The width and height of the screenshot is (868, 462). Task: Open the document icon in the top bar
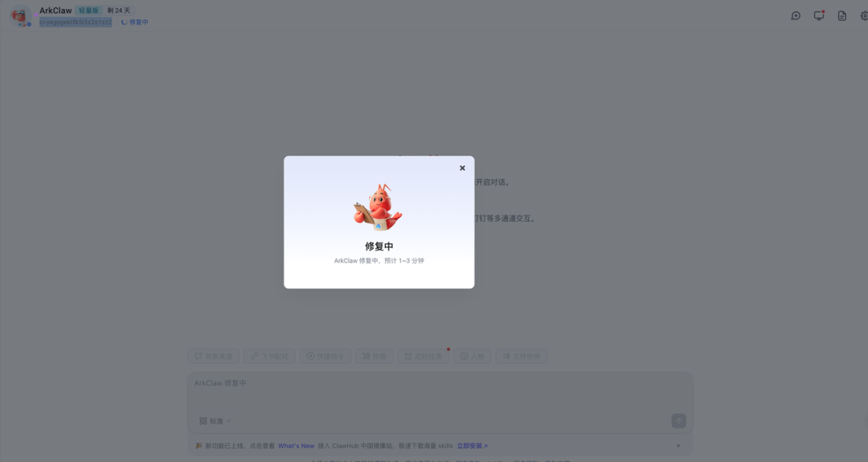842,16
